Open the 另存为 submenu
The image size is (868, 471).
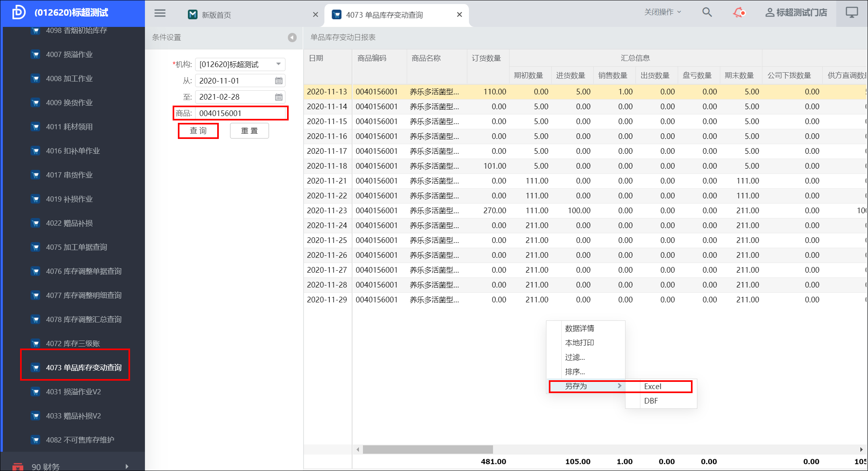(x=586, y=386)
